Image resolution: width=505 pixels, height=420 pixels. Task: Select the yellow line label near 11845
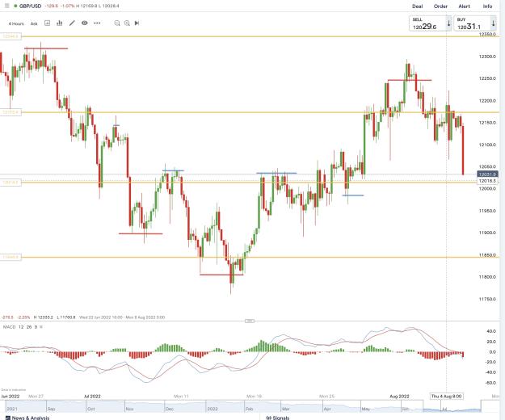point(11,257)
